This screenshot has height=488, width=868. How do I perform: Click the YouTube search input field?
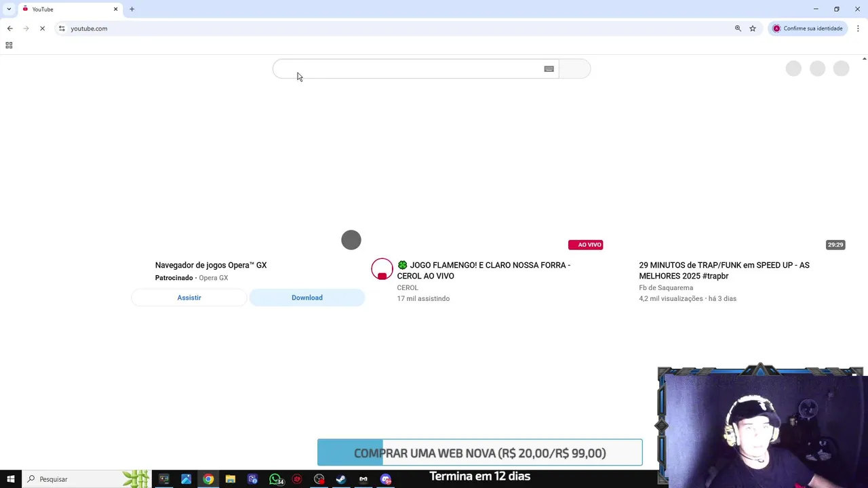pos(415,69)
